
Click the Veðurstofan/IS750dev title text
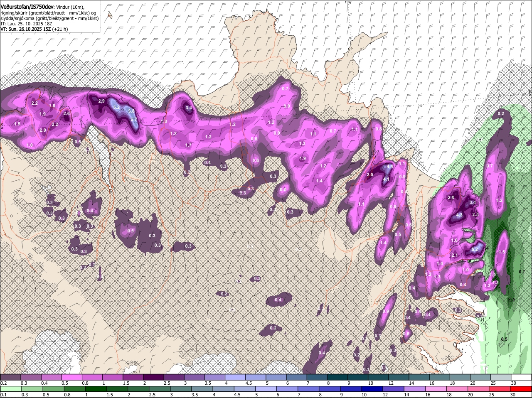pyautogui.click(x=27, y=7)
